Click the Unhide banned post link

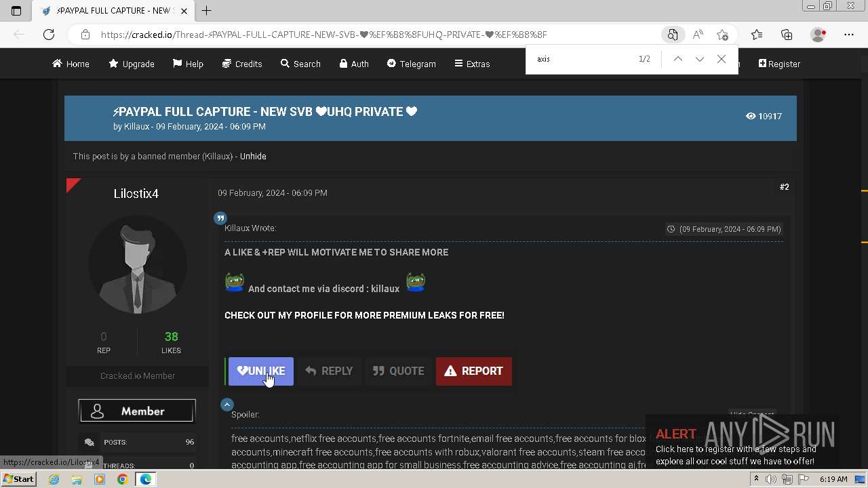(253, 157)
